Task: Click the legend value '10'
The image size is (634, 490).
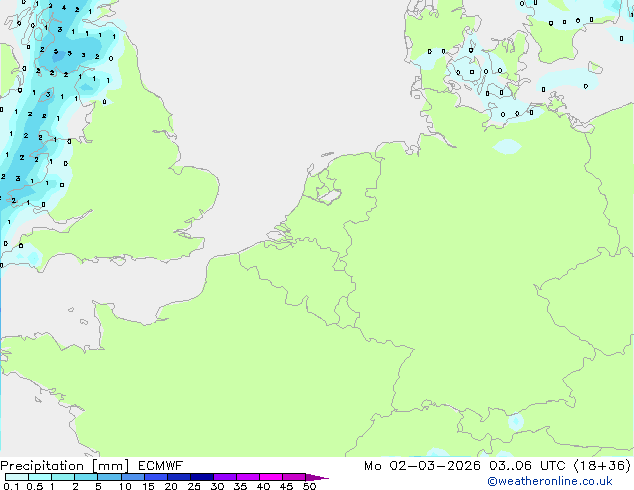Action: [x=125, y=486]
